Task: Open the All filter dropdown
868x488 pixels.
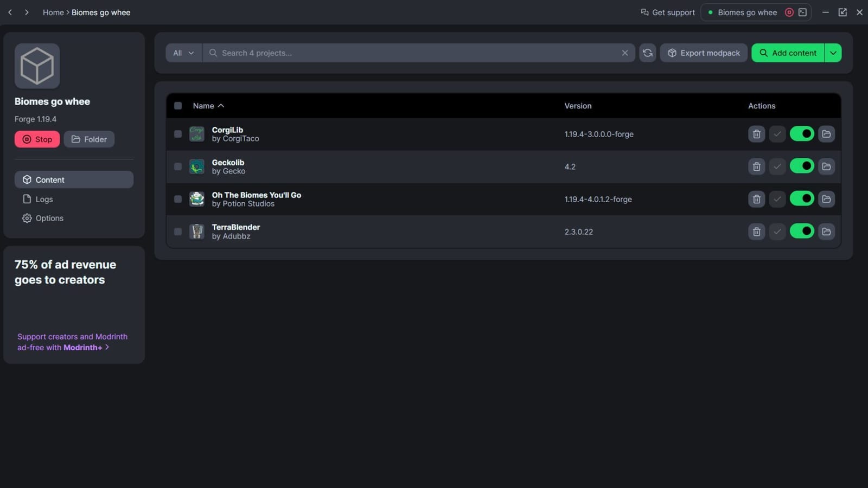Action: [x=183, y=53]
